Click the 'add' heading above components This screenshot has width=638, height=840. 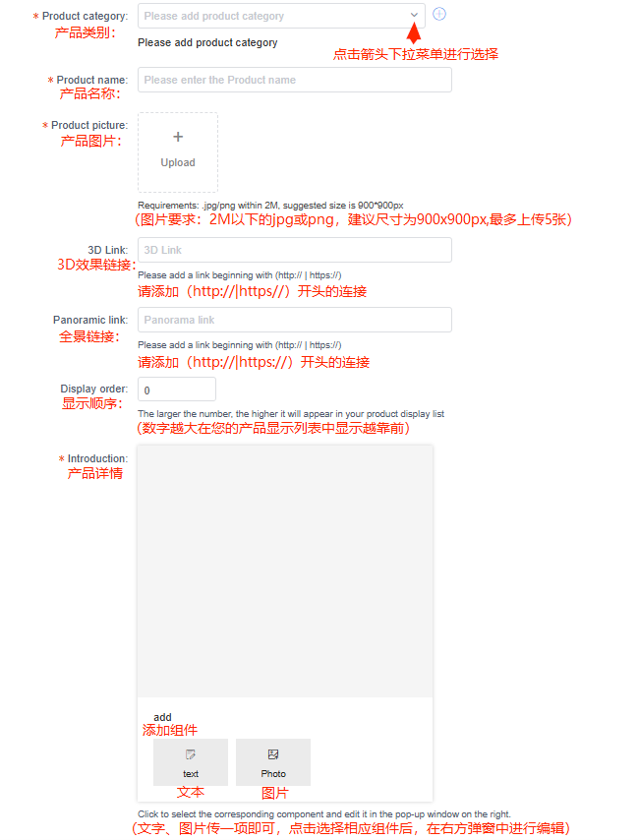[x=162, y=717]
